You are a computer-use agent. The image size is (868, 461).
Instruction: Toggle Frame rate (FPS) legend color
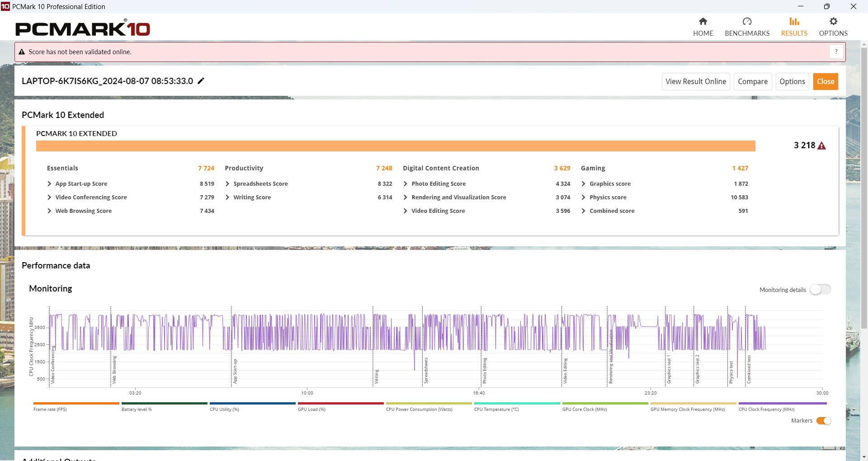point(76,403)
